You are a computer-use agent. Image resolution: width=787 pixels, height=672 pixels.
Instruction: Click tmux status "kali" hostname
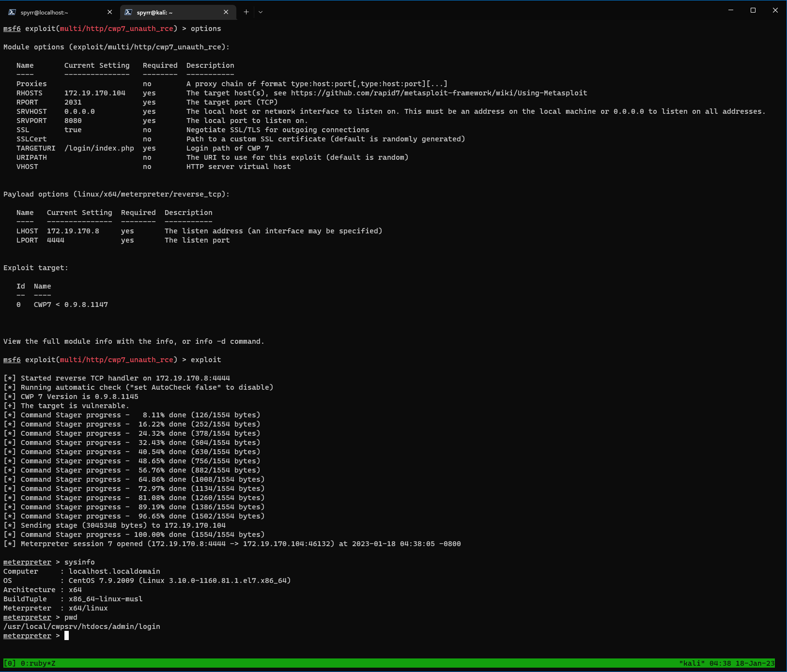(x=692, y=663)
